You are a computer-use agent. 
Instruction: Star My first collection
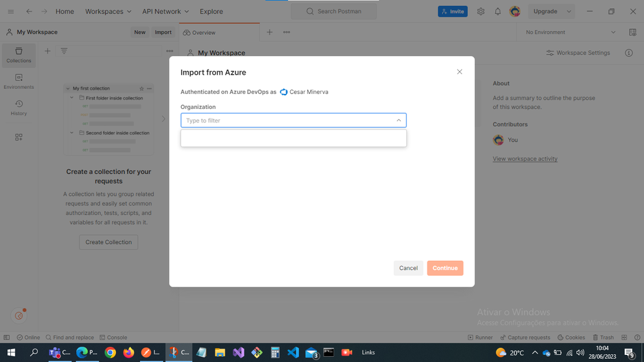142,88
